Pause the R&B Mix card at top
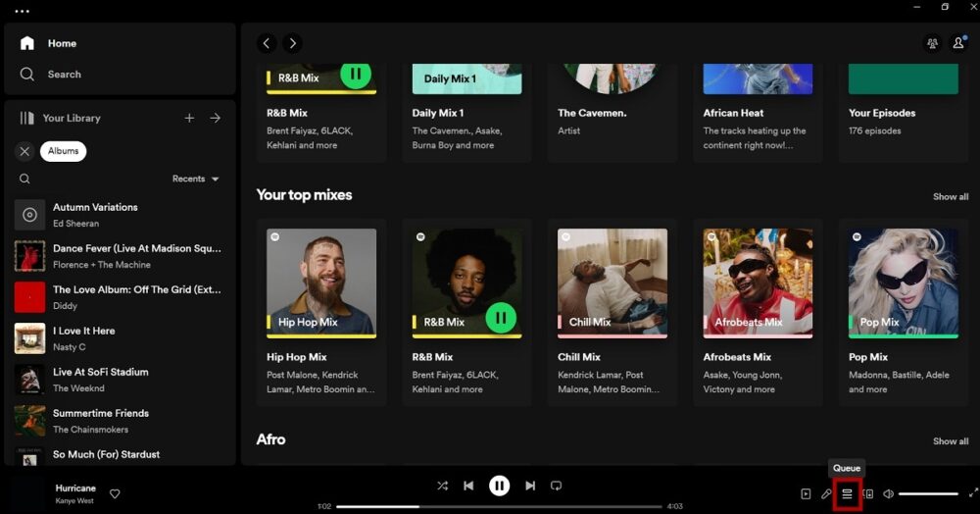The height and width of the screenshot is (514, 980). pyautogui.click(x=356, y=76)
